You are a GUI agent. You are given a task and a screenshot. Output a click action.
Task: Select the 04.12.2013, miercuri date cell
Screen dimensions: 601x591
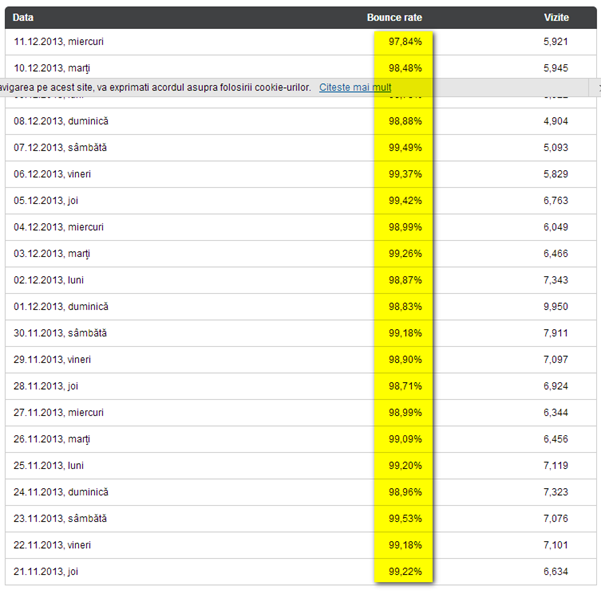click(59, 227)
